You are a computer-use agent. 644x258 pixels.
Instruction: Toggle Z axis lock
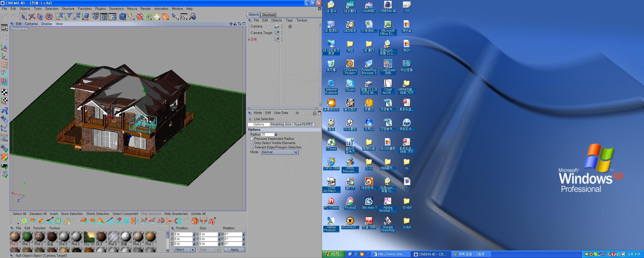click(x=76, y=17)
